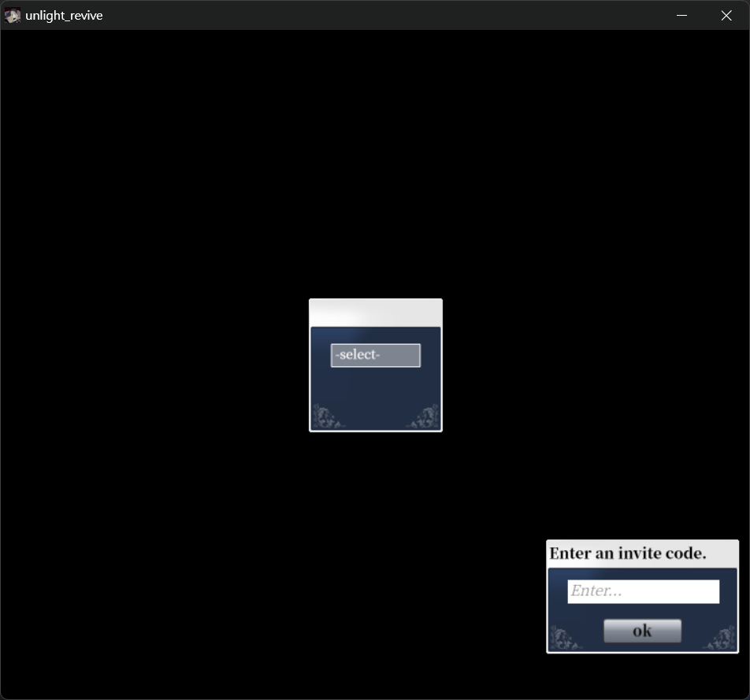The image size is (750, 700).
Task: Open the -select- dropdown
Action: click(375, 355)
